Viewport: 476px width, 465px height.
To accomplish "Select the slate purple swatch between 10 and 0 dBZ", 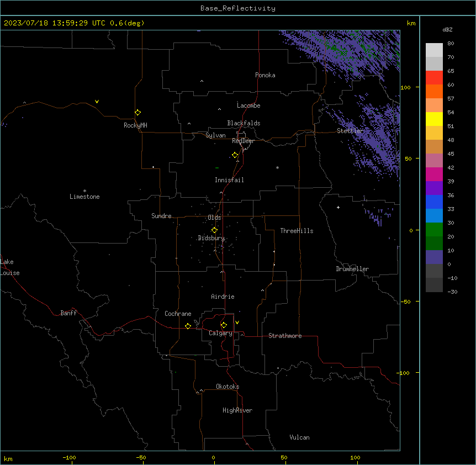I will click(x=434, y=257).
